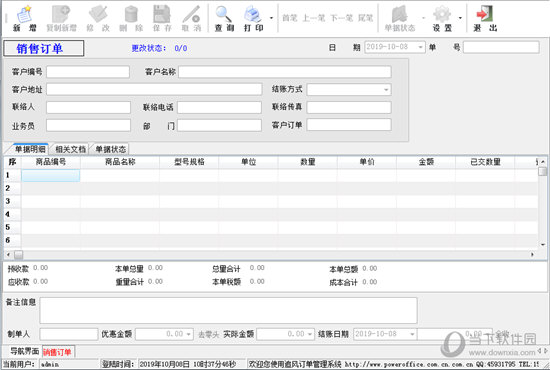Click the 金额 column header
Image resolution: width=550 pixels, height=370 pixels.
pyautogui.click(x=426, y=162)
